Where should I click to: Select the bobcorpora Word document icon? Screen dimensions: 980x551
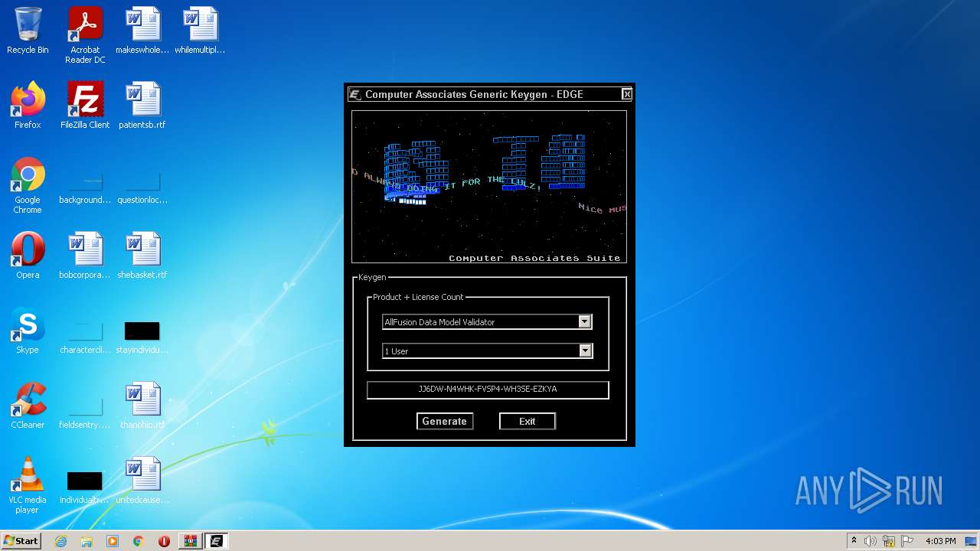coord(85,256)
